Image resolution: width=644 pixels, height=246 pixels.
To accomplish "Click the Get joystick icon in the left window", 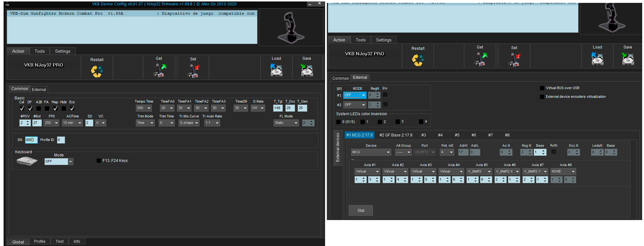I will coord(160,70).
